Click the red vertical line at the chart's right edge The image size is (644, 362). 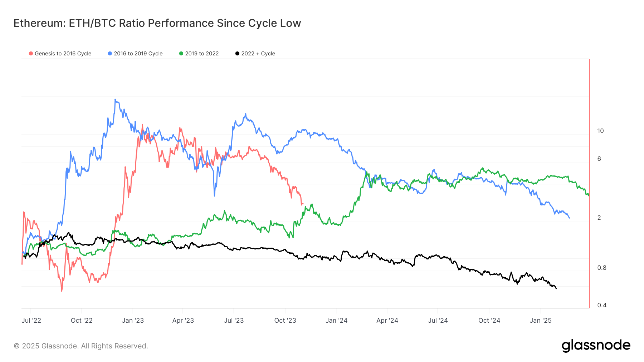pyautogui.click(x=589, y=179)
